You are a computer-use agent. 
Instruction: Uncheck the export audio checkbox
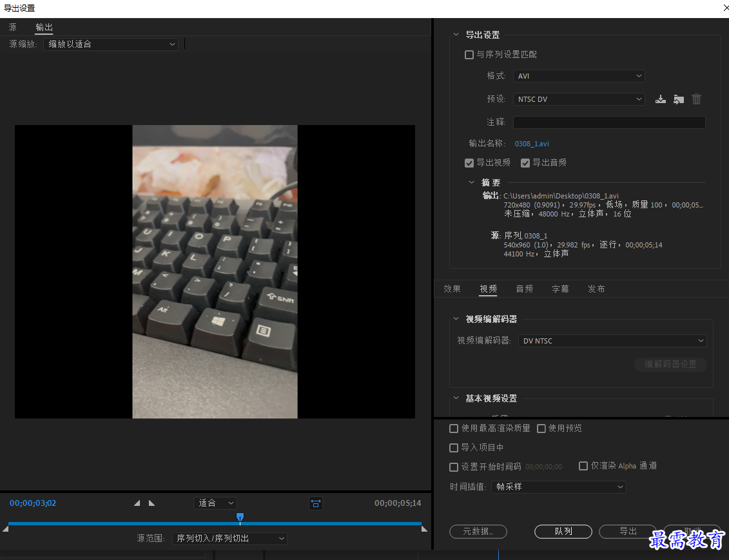coord(525,162)
